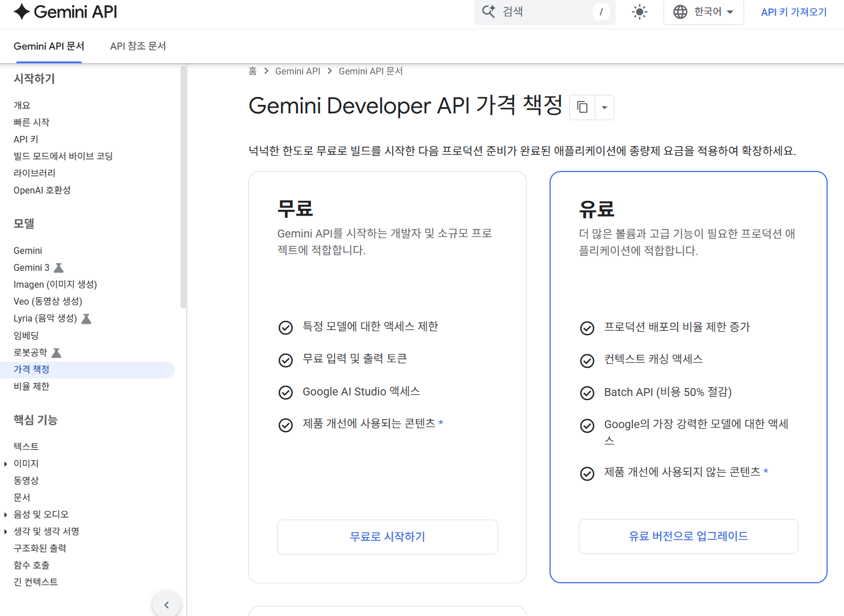Click the 무료 plan heading

(x=295, y=209)
